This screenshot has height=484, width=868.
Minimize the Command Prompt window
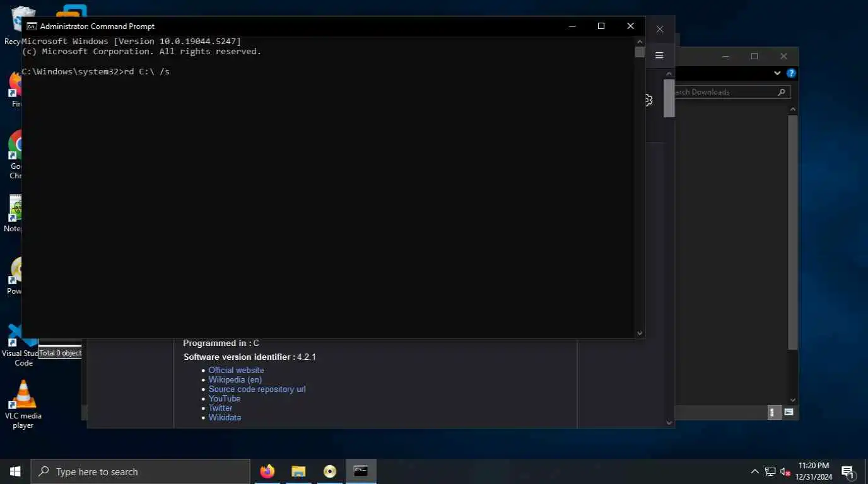coord(572,26)
